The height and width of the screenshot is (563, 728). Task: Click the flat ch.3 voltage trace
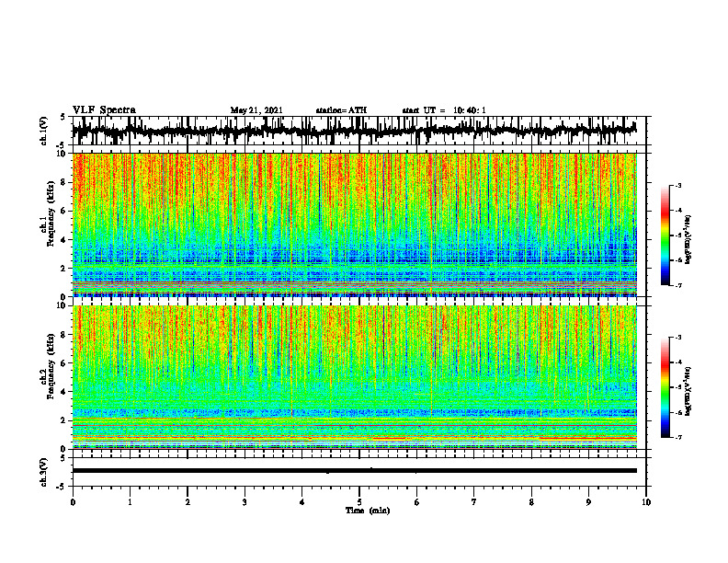355,471
